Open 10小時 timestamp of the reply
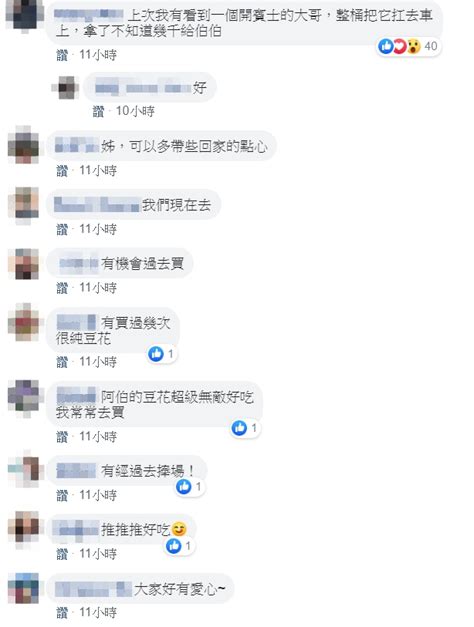The height and width of the screenshot is (627, 474). click(135, 111)
